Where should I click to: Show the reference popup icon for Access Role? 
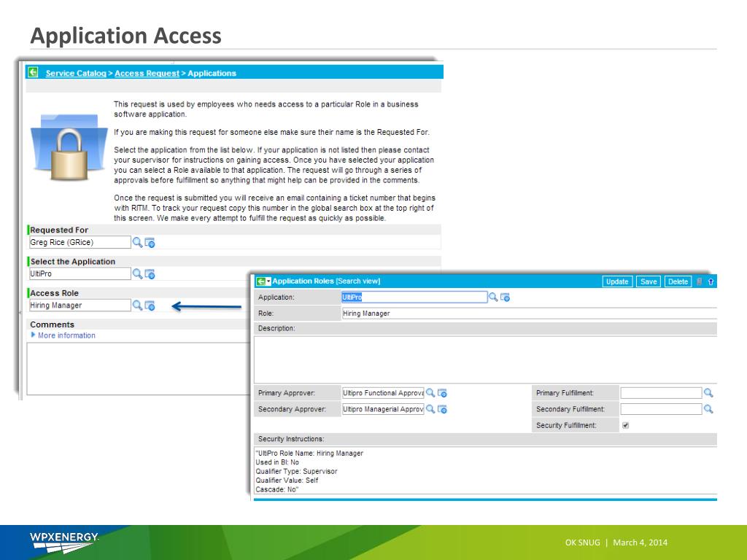[150, 306]
